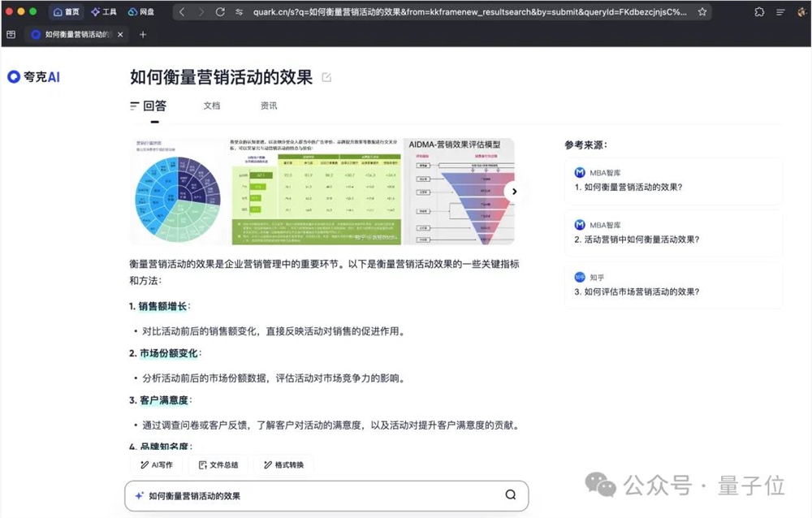
Task: Open the 格式转换 tool
Action: (x=283, y=464)
